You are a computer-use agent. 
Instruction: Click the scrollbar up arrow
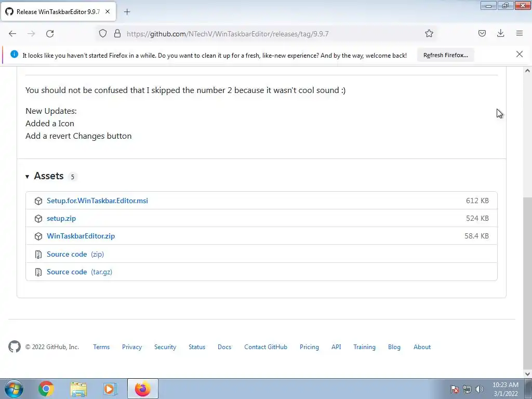tap(527, 71)
